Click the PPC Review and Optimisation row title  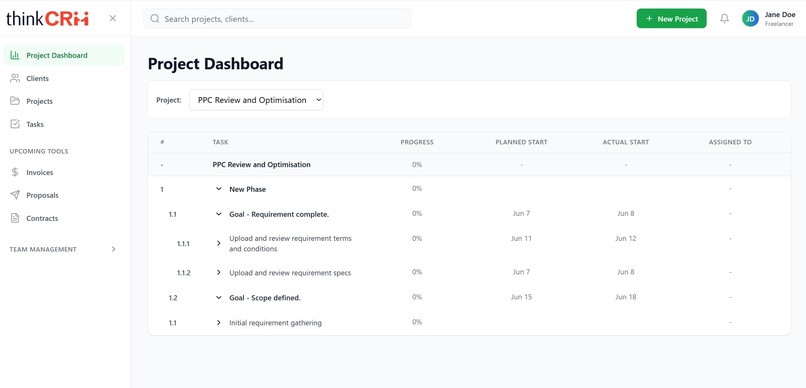[261, 164]
